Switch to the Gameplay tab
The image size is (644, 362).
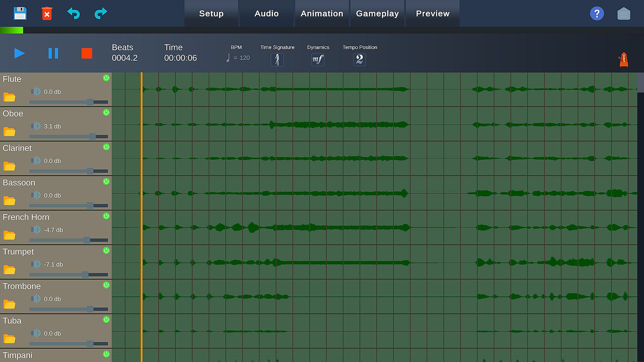[x=377, y=14]
